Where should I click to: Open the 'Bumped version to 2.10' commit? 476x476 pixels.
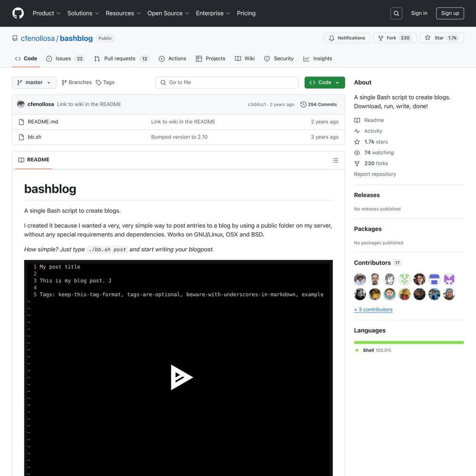pyautogui.click(x=179, y=137)
